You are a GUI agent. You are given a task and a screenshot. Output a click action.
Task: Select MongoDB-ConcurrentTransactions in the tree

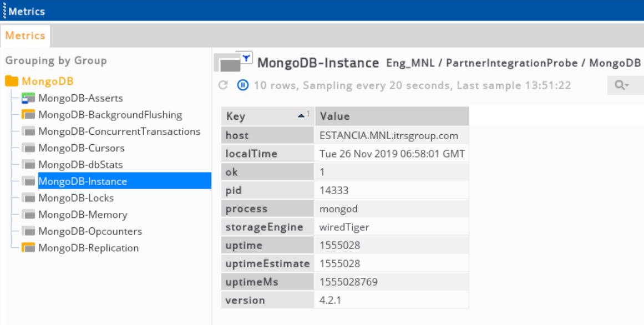[119, 132]
